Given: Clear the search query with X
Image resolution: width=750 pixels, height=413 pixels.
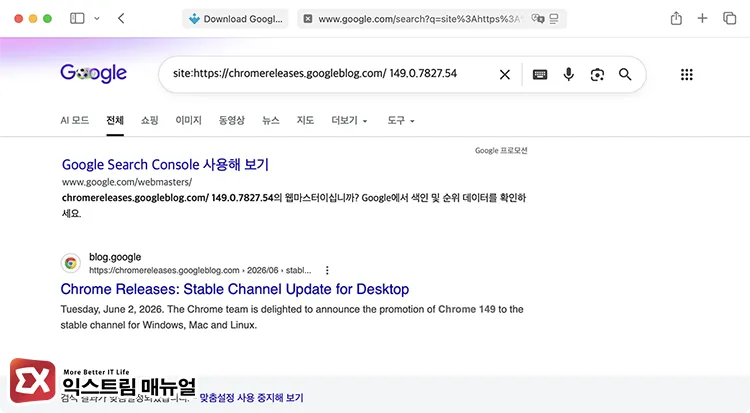Looking at the screenshot, I should pyautogui.click(x=505, y=74).
